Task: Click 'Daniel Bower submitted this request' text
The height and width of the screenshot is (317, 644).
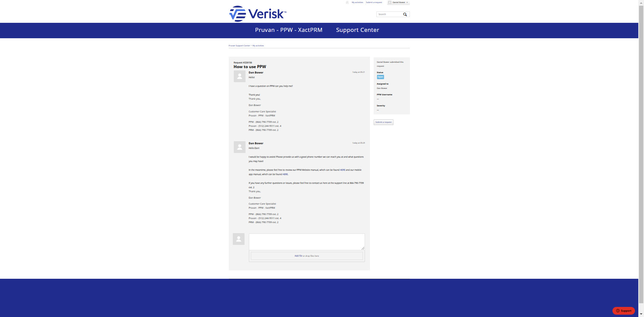Action: click(390, 64)
